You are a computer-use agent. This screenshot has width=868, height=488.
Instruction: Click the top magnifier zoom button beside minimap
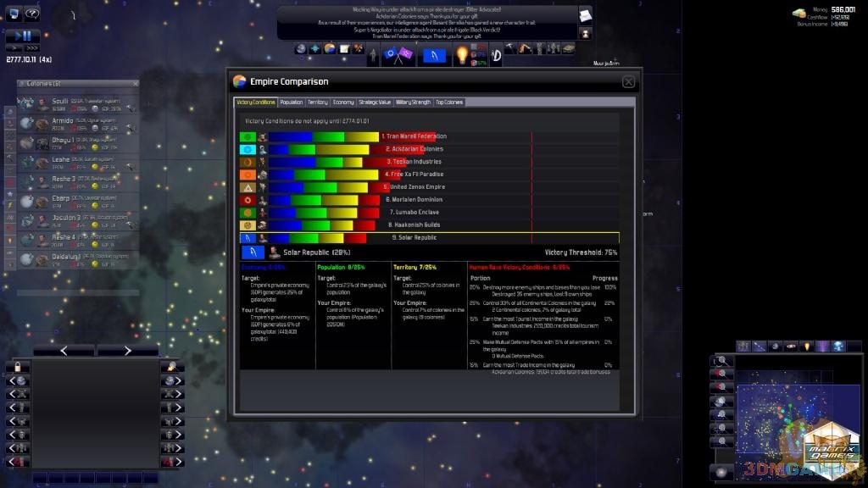point(721,361)
